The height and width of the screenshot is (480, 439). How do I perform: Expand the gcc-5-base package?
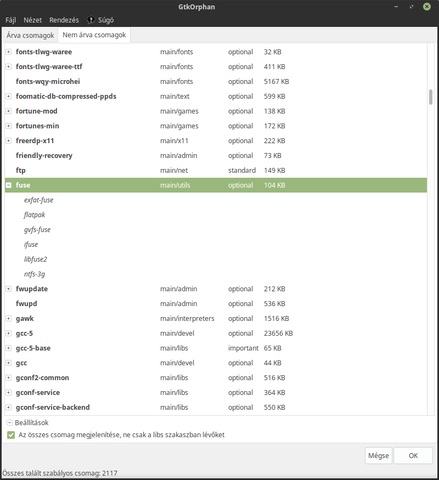point(9,348)
